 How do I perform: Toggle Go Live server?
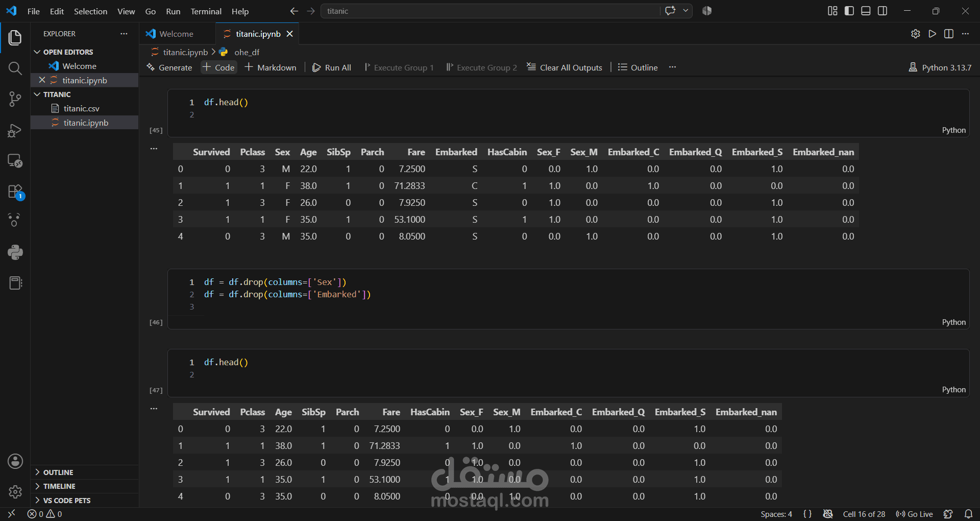(x=914, y=514)
